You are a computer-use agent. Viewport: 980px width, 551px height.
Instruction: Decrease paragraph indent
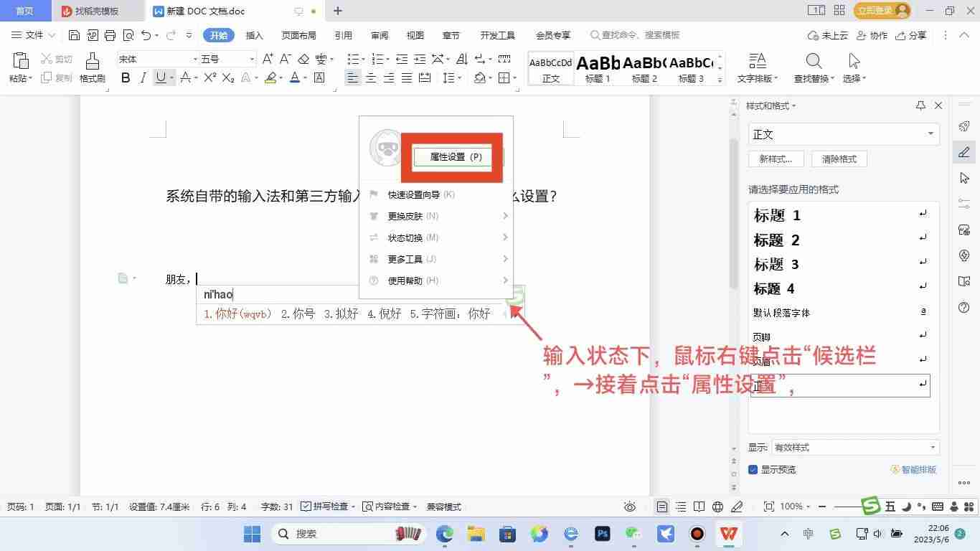click(x=402, y=59)
